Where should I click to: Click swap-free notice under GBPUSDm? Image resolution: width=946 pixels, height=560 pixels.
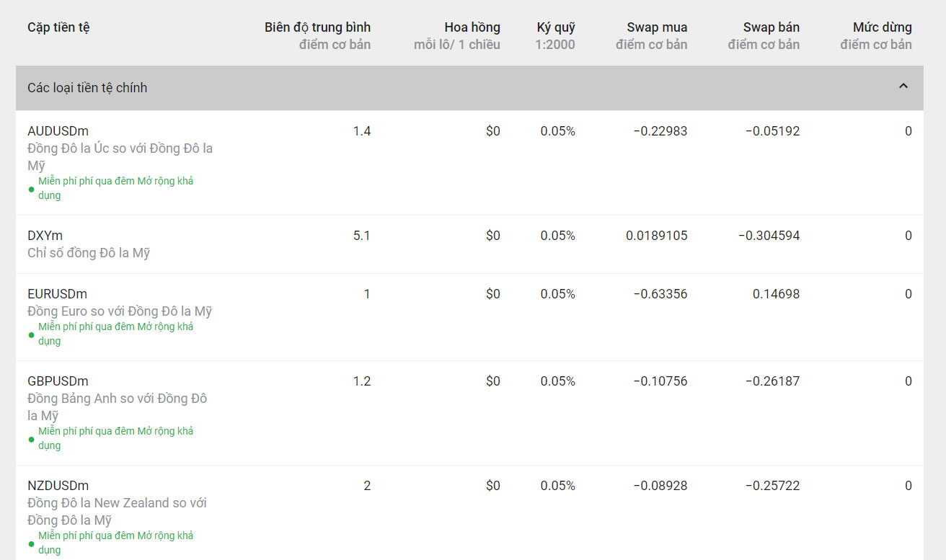[115, 438]
